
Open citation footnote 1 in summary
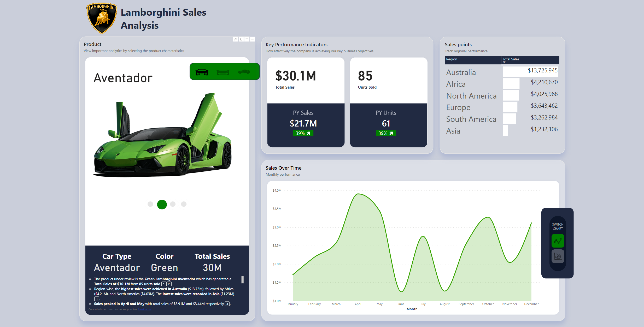point(164,284)
